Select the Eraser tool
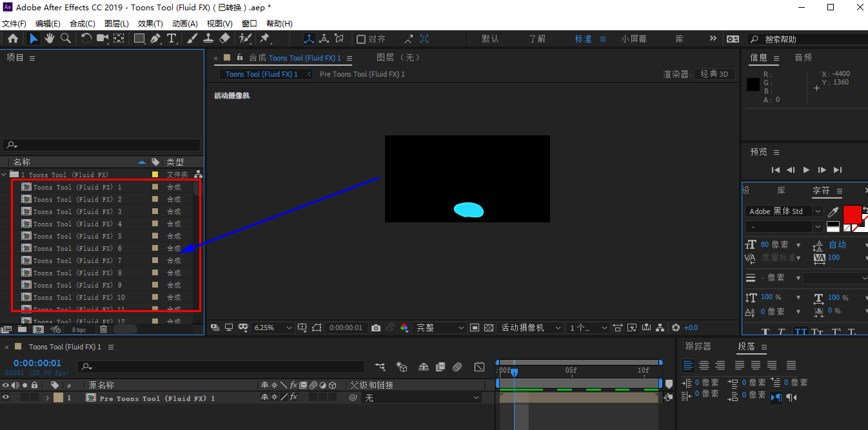868x430 pixels. [224, 39]
